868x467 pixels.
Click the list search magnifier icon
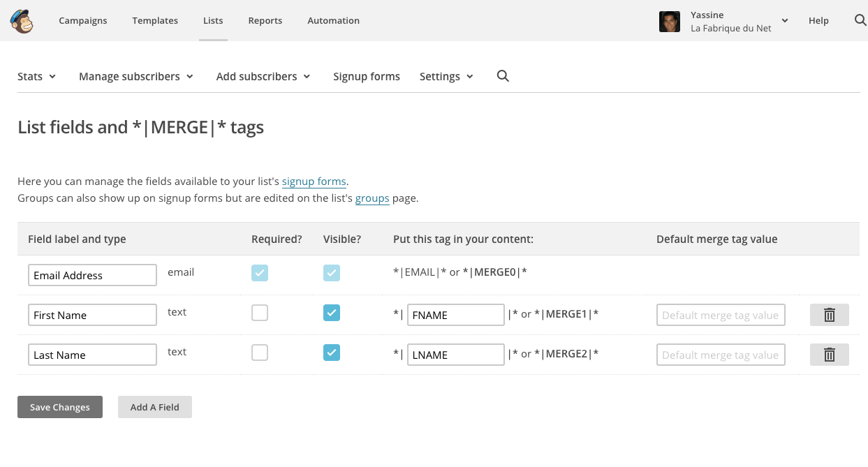point(503,76)
